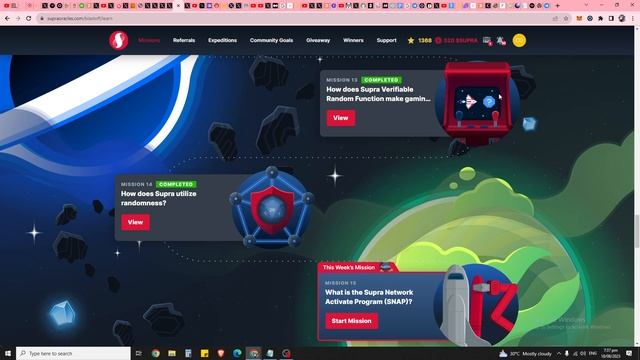Click the red $SUPRA token icon
This screenshot has height=360, width=640.
[x=438, y=40]
